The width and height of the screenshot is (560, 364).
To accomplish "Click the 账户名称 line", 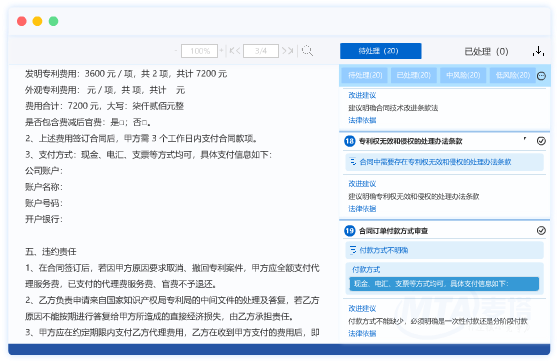I will point(44,187).
